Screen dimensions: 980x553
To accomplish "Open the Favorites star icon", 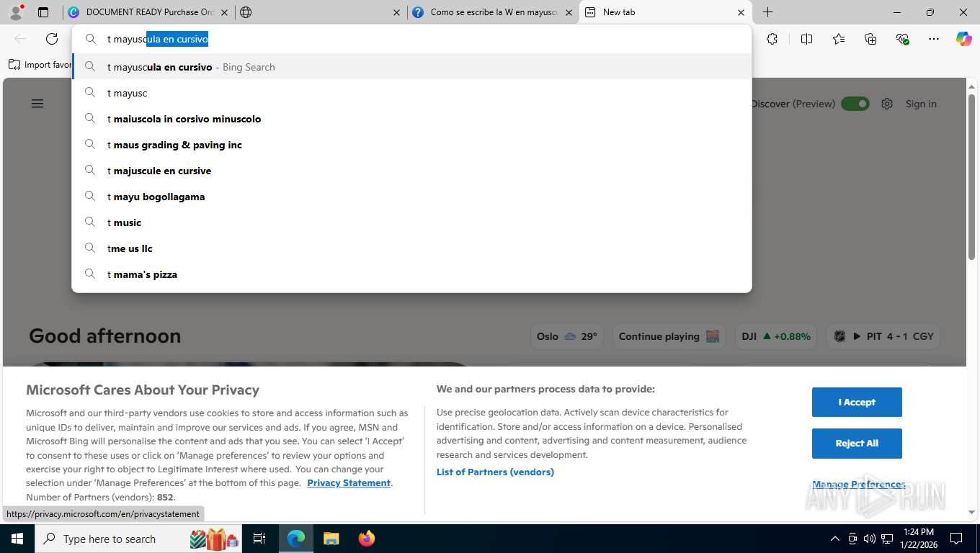I will pos(839,39).
